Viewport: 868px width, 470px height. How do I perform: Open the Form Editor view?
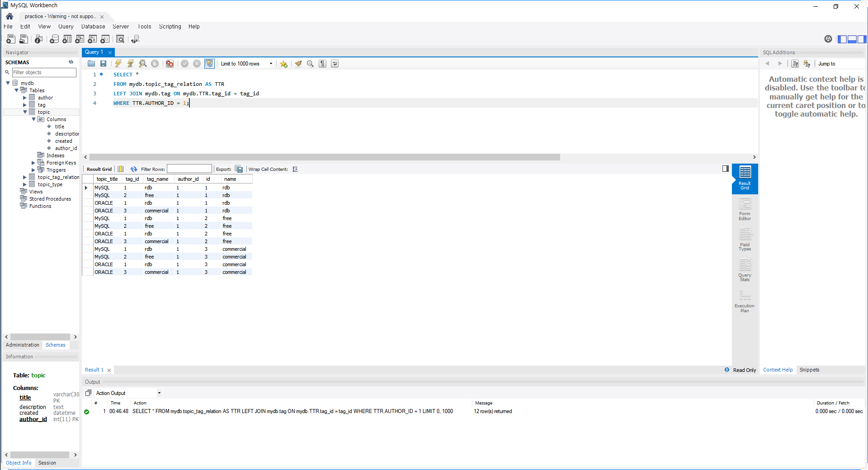click(745, 209)
